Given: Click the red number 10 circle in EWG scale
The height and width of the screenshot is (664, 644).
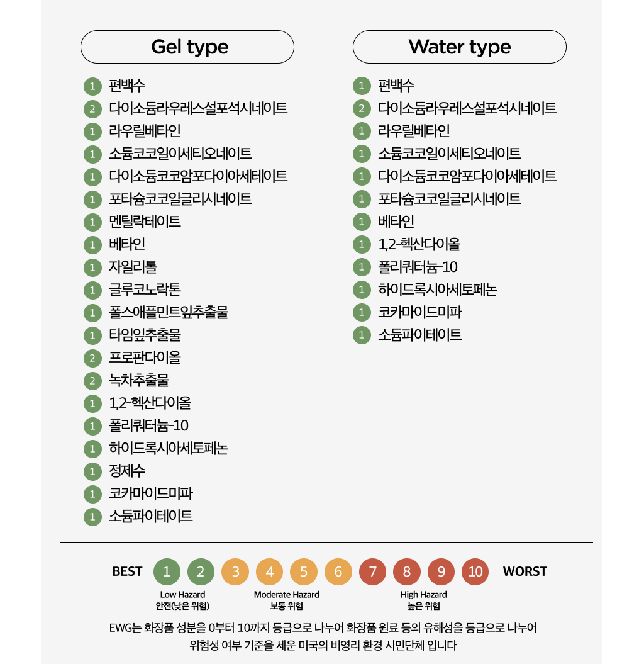Looking at the screenshot, I should [x=475, y=571].
